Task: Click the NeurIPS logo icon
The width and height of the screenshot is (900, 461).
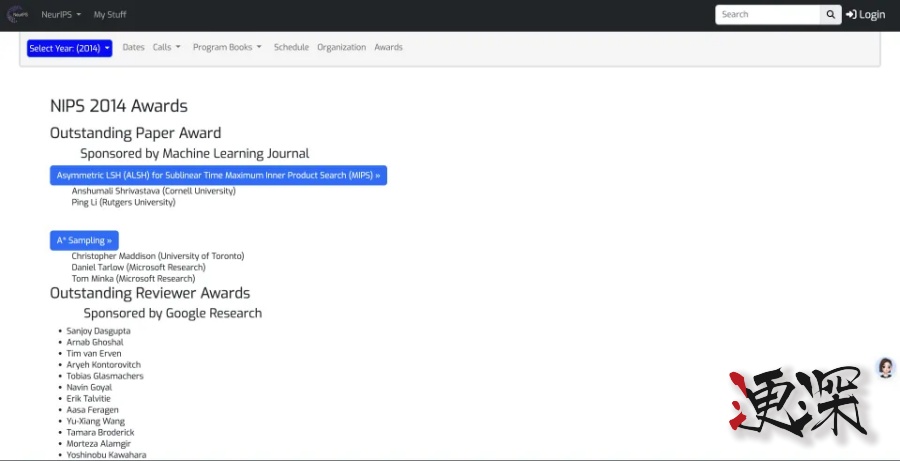Action: (18, 15)
